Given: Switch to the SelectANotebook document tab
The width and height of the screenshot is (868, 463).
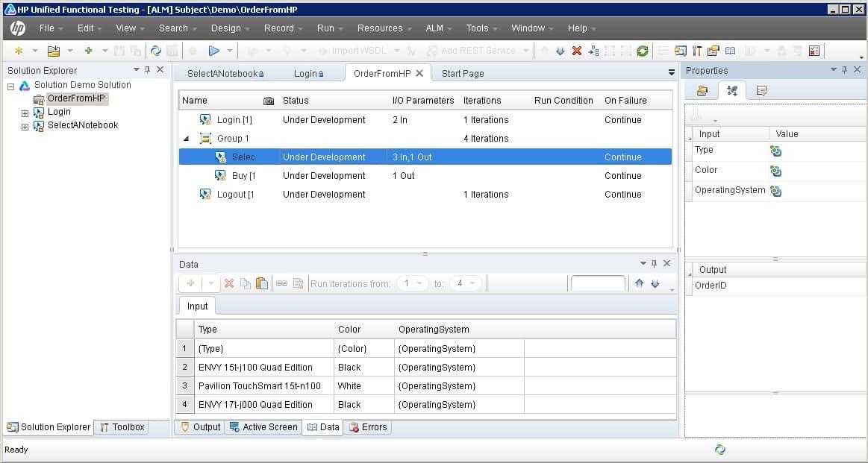Looking at the screenshot, I should [225, 74].
